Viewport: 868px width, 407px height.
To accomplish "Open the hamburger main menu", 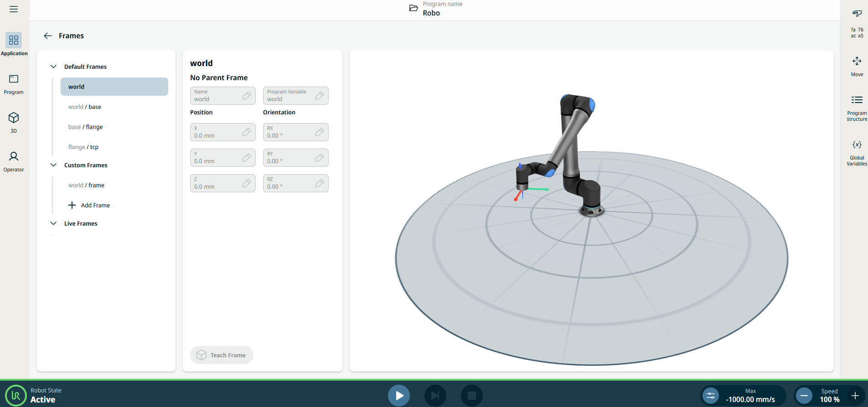I will pos(14,9).
